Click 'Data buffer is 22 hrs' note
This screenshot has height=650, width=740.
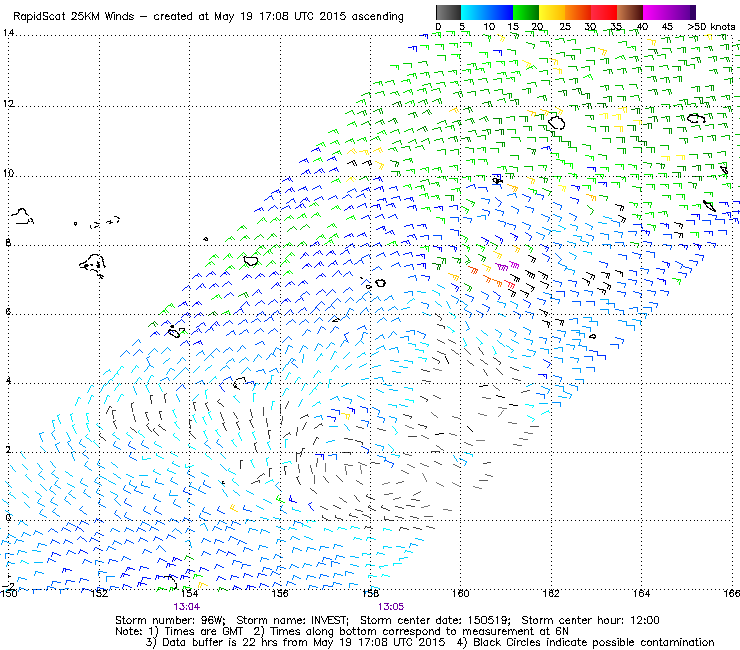(220, 642)
